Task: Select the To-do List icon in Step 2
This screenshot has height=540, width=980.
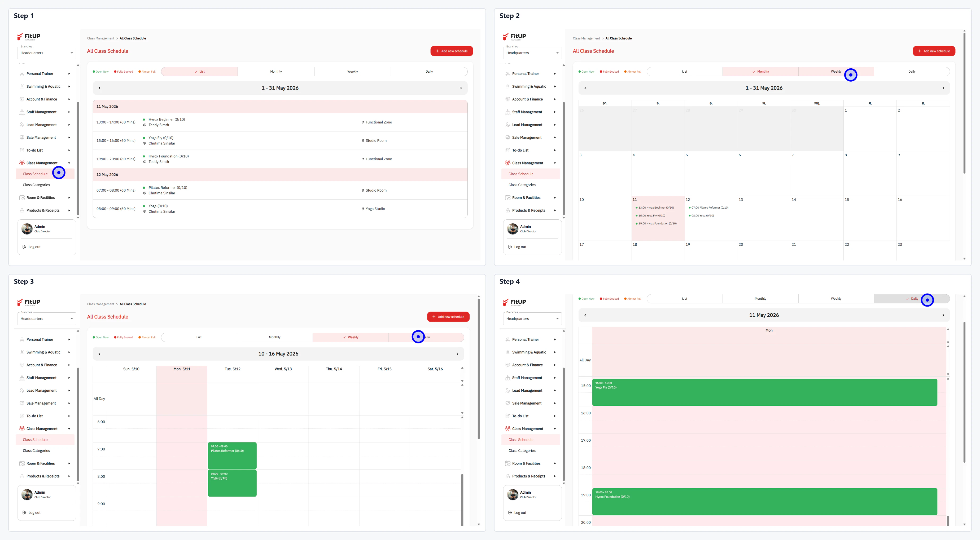Action: [x=508, y=150]
